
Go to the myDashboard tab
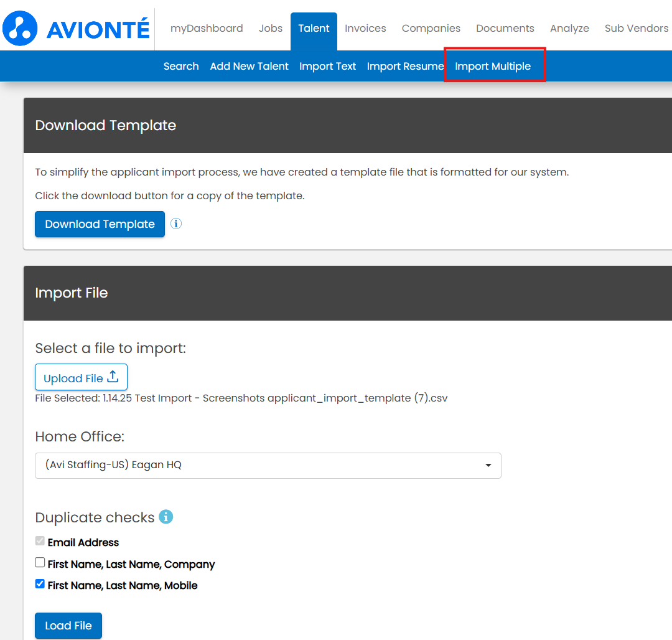pos(207,28)
